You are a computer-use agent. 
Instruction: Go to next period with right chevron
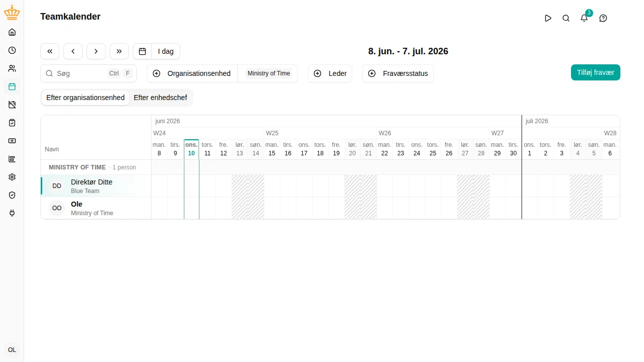[96, 51]
